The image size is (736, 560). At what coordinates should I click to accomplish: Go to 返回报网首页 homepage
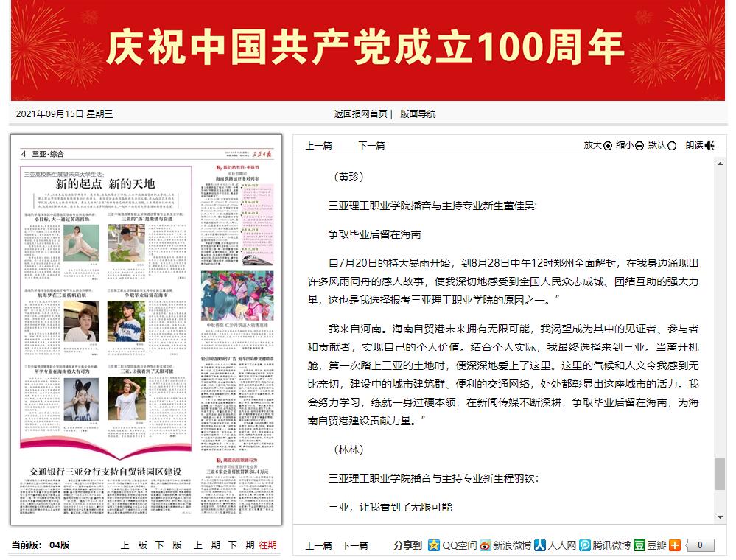(361, 114)
